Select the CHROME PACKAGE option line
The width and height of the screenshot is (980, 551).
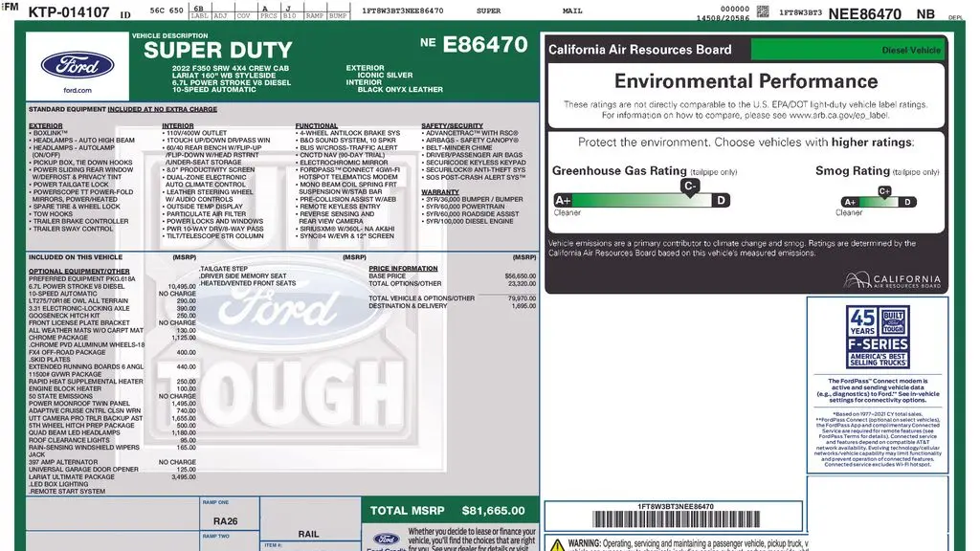click(x=58, y=338)
